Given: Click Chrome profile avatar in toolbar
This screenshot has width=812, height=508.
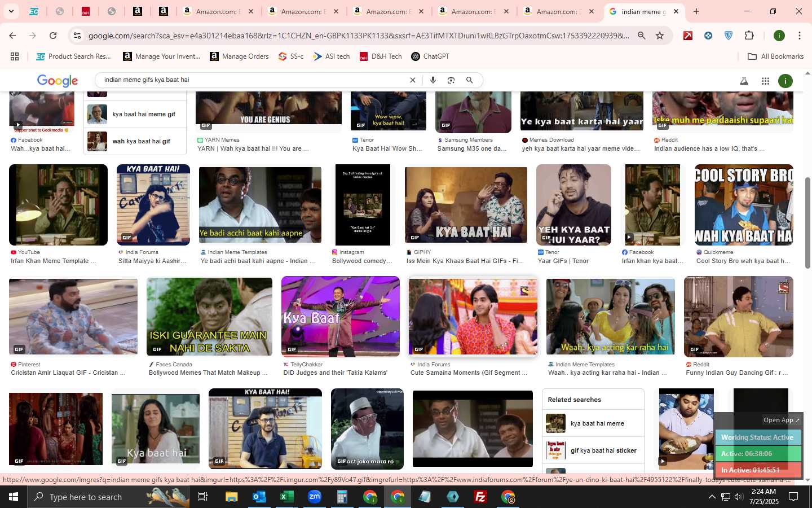Looking at the screenshot, I should point(779,36).
